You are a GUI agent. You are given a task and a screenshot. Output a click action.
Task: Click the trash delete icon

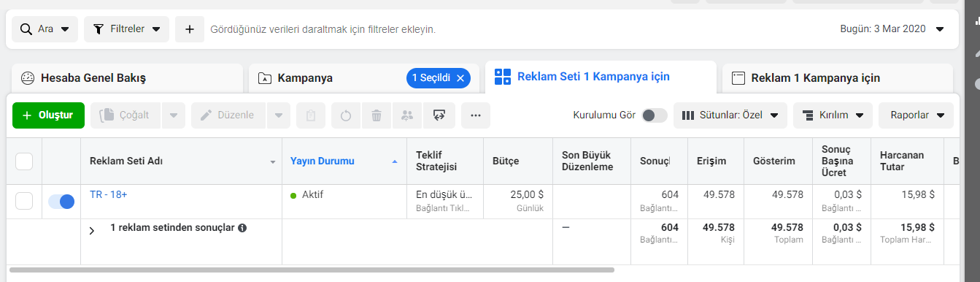tap(377, 115)
